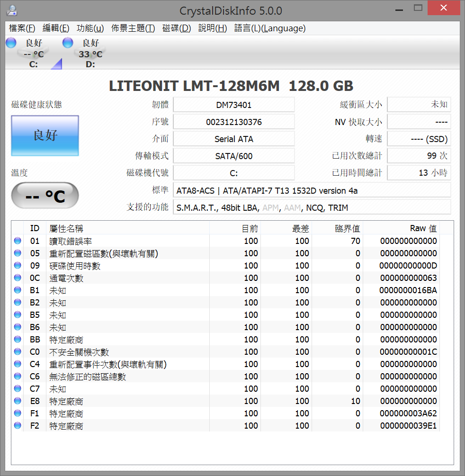Click status orb for attribute B2 row

[x=18, y=302]
